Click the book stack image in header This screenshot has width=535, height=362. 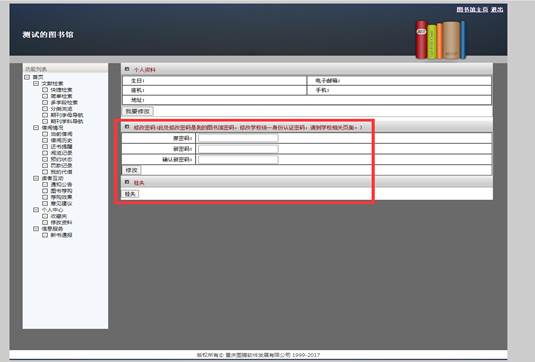pyautogui.click(x=440, y=40)
